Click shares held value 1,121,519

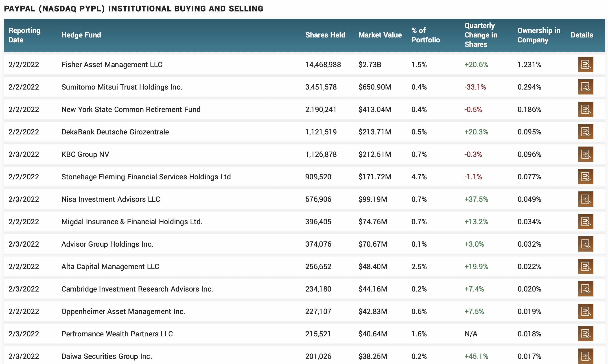point(321,132)
